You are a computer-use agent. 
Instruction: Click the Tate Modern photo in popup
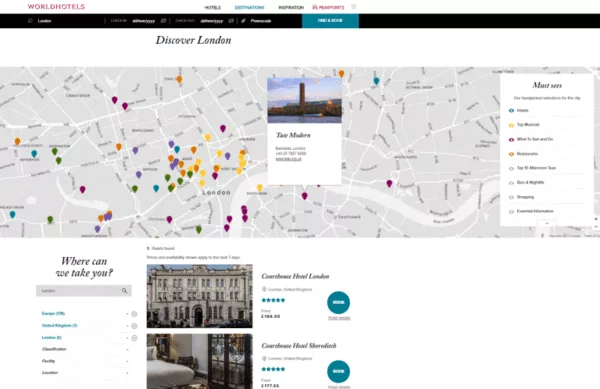[305, 100]
